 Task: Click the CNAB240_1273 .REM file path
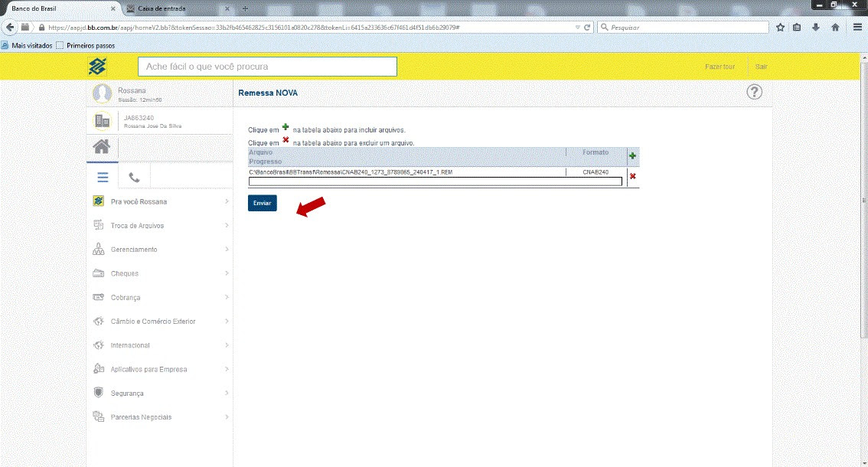coord(351,172)
